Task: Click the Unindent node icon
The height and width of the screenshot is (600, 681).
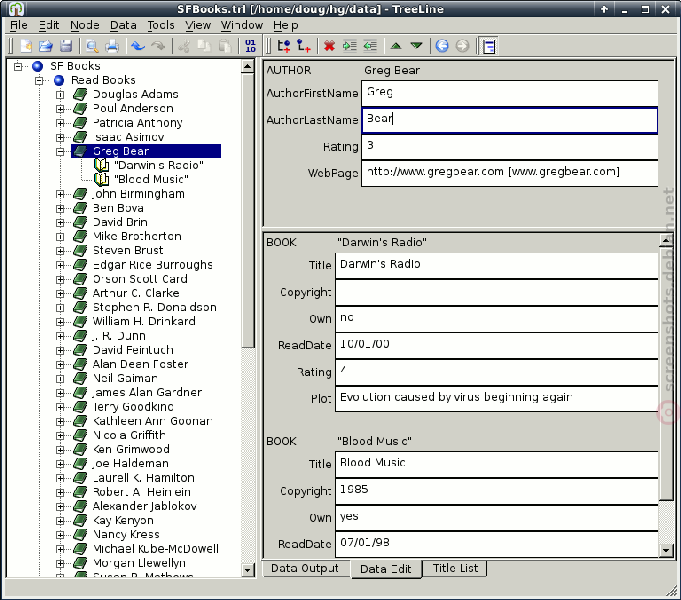Action: click(x=370, y=46)
